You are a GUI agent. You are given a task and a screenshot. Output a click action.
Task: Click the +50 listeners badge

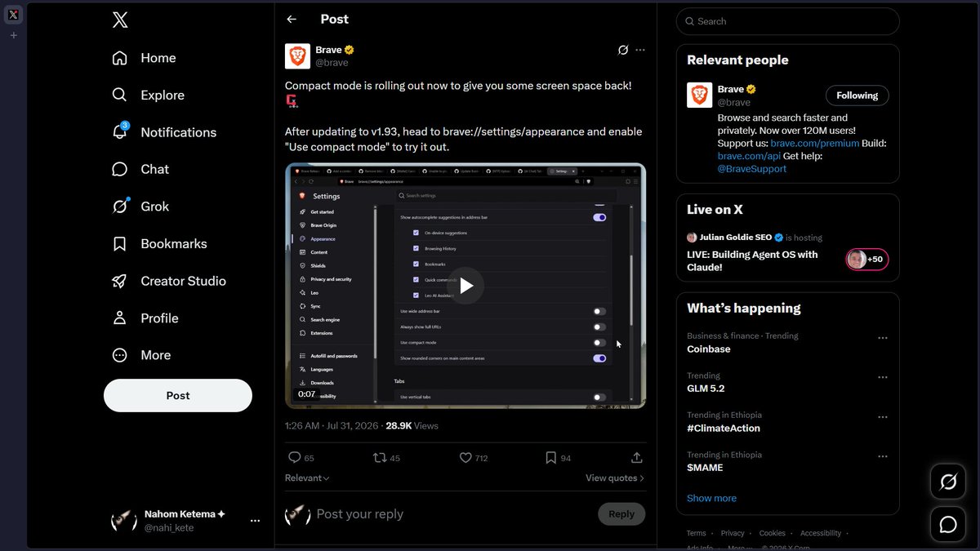pyautogui.click(x=867, y=260)
